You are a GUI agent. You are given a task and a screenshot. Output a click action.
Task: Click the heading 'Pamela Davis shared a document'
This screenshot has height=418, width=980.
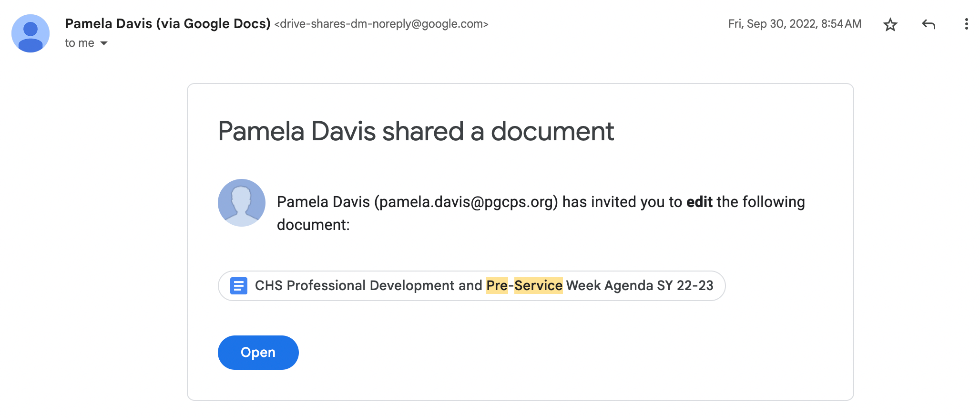tap(416, 131)
